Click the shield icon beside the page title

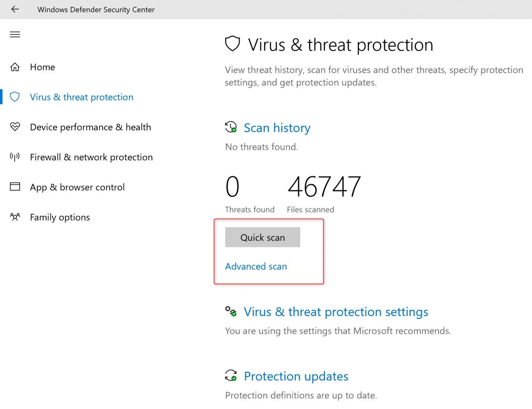click(x=232, y=44)
